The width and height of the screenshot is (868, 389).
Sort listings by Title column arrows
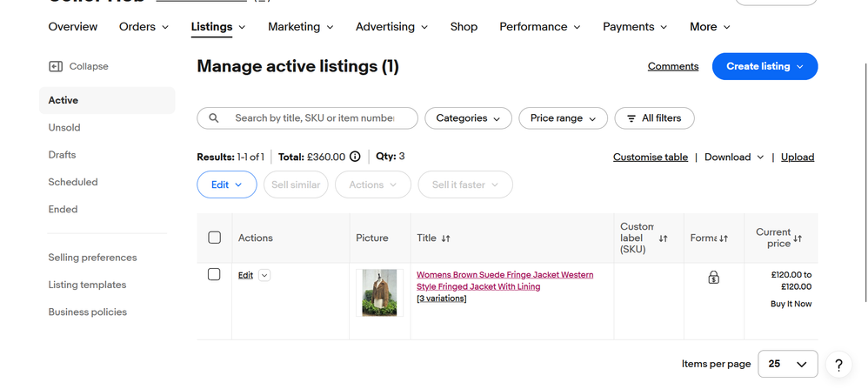446,238
